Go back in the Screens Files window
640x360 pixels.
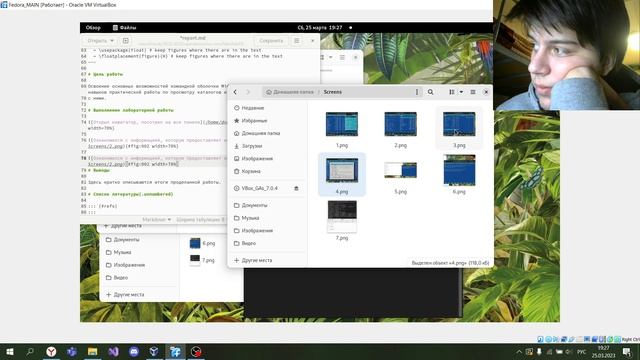coord(235,92)
